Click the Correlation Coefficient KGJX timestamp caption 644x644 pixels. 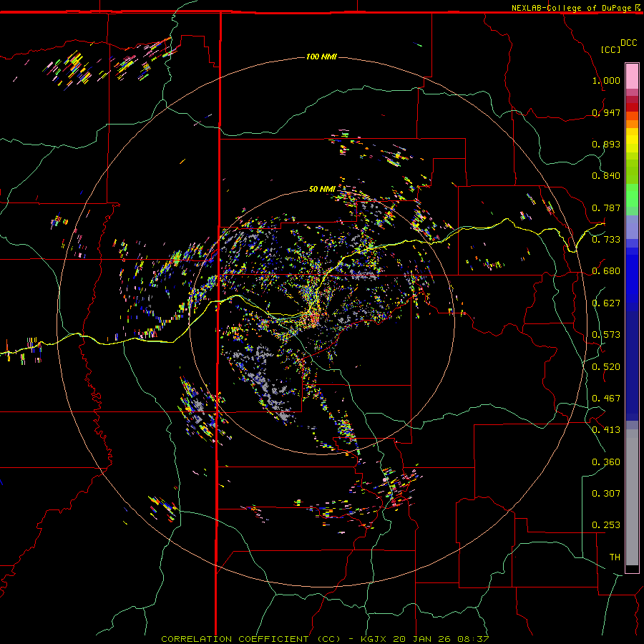tap(325, 639)
